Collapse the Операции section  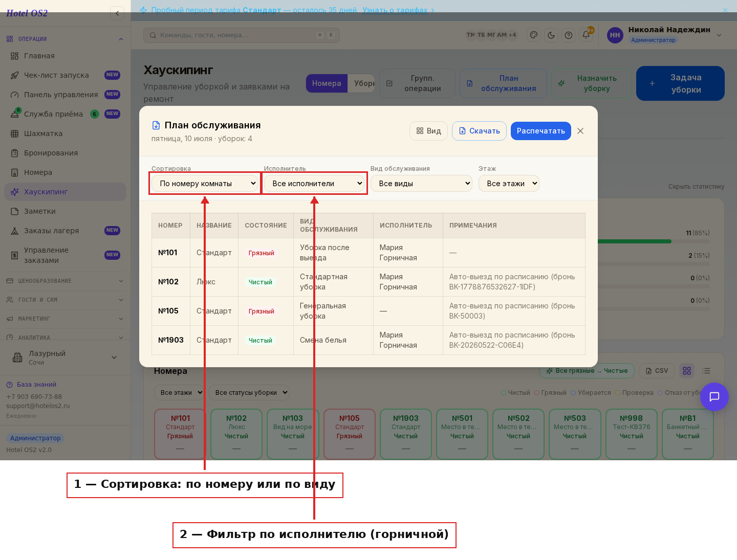tap(65, 39)
